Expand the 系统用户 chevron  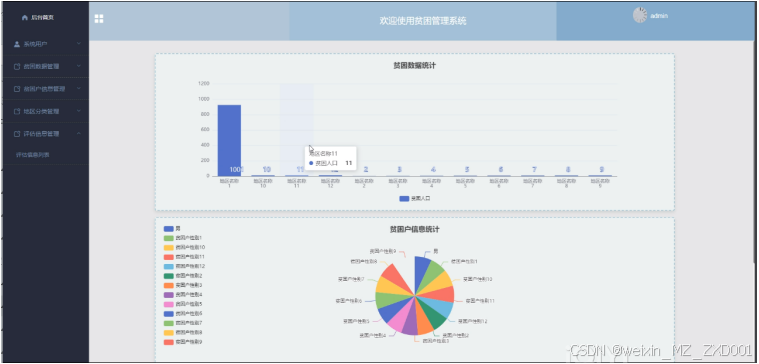click(79, 44)
